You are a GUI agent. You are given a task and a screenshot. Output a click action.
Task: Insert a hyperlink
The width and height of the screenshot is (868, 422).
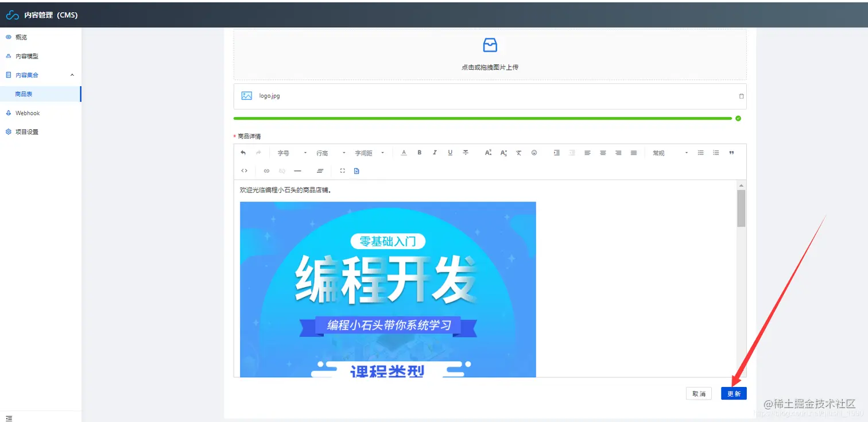coord(266,171)
